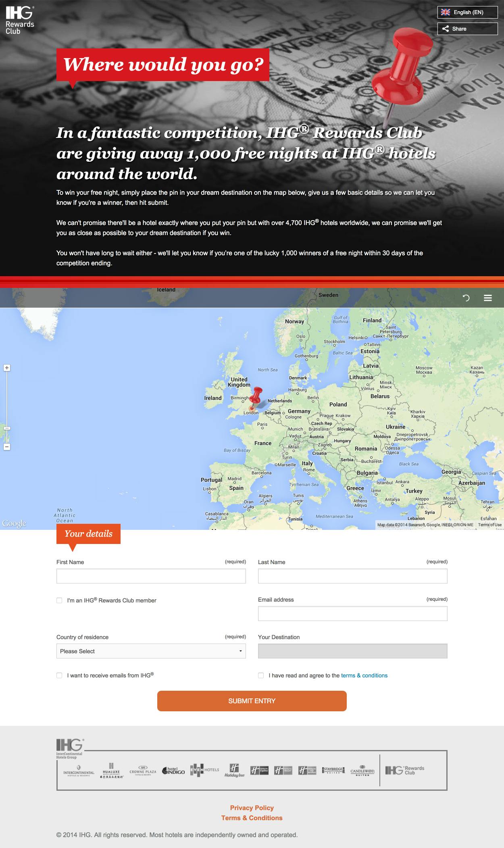Open the terms & conditions inline link
Screen dimensions: 504x848
(x=364, y=675)
